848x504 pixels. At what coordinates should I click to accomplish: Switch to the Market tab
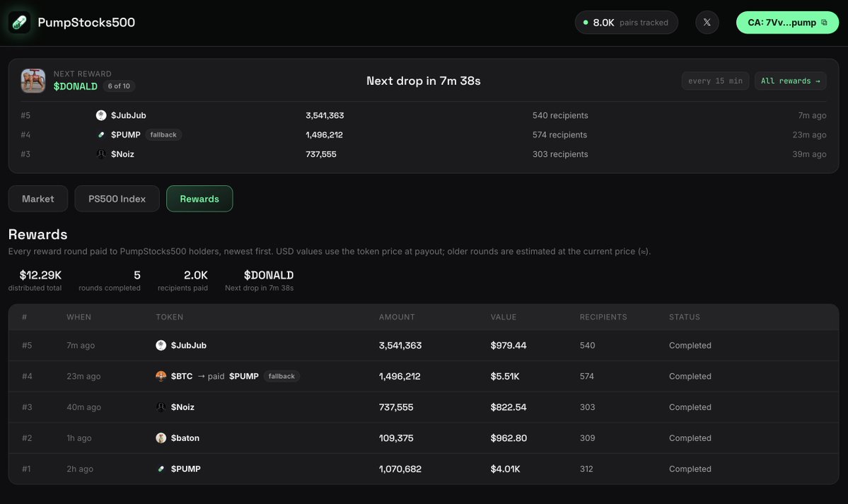click(x=38, y=199)
